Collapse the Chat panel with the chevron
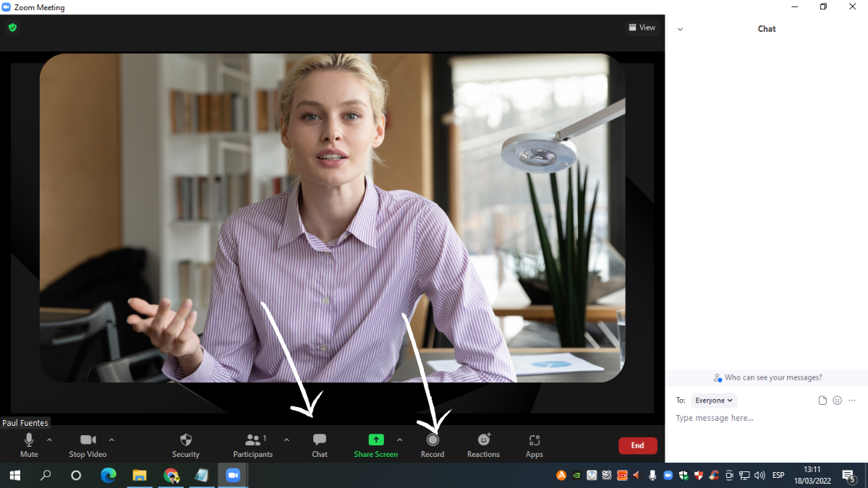Screen dimensions: 868x488 680,29
